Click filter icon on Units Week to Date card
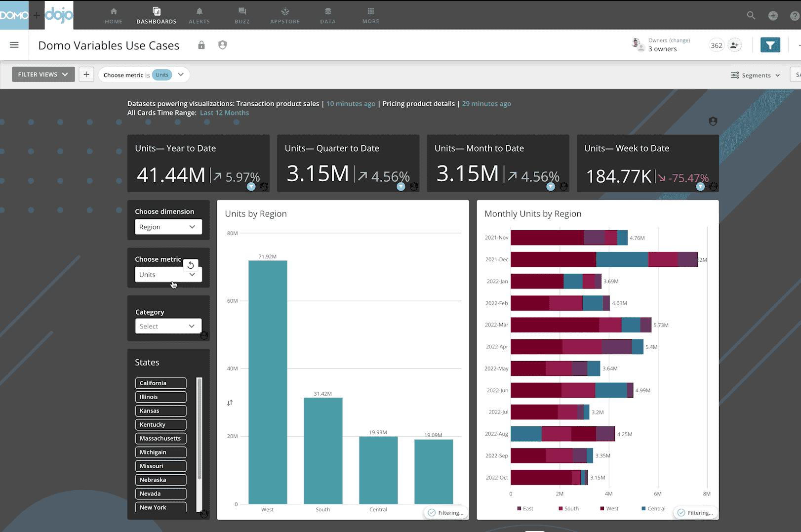 [x=700, y=186]
